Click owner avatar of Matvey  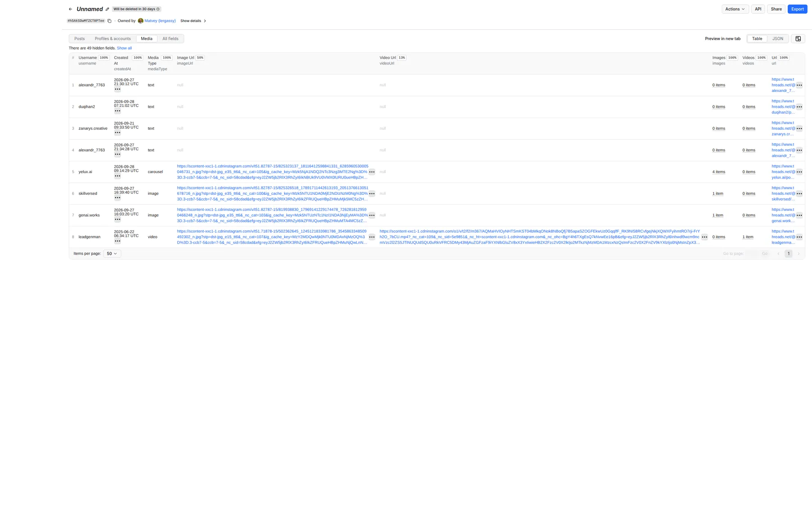[x=140, y=21]
